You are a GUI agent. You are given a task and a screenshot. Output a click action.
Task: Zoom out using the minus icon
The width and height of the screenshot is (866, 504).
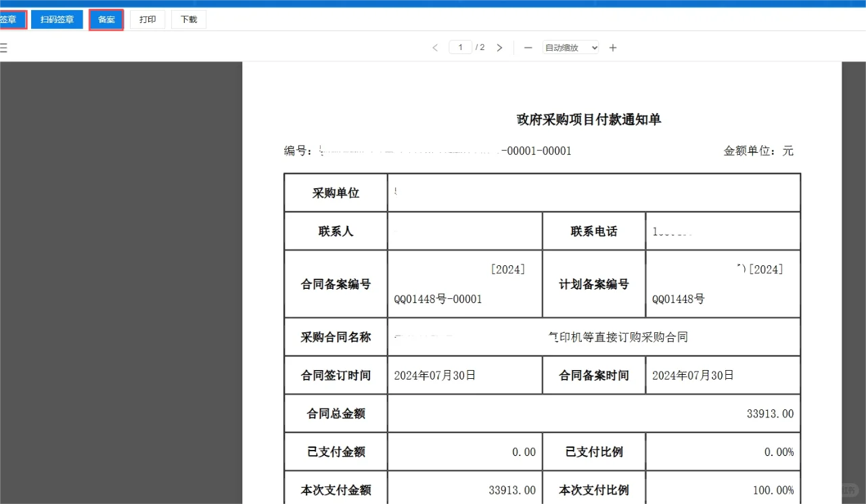click(528, 47)
